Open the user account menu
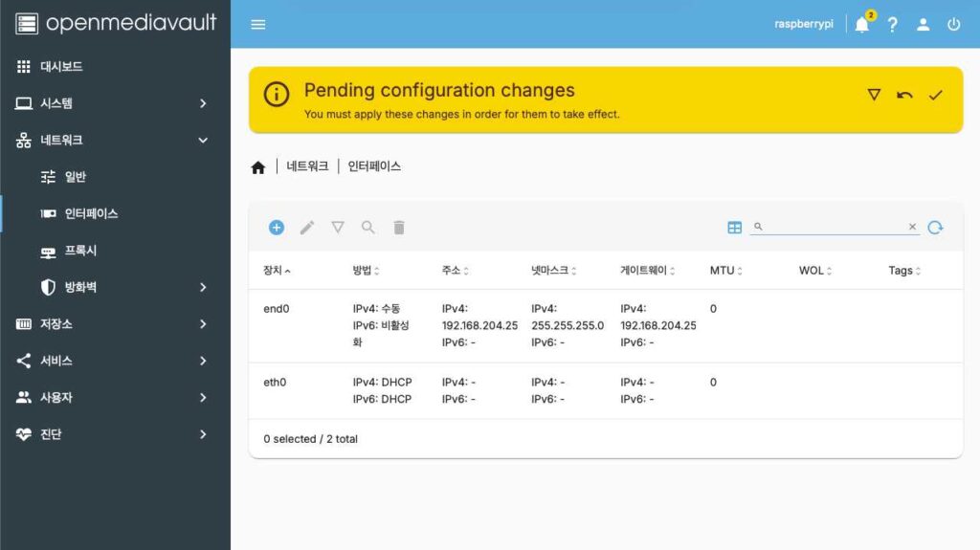 (x=924, y=24)
